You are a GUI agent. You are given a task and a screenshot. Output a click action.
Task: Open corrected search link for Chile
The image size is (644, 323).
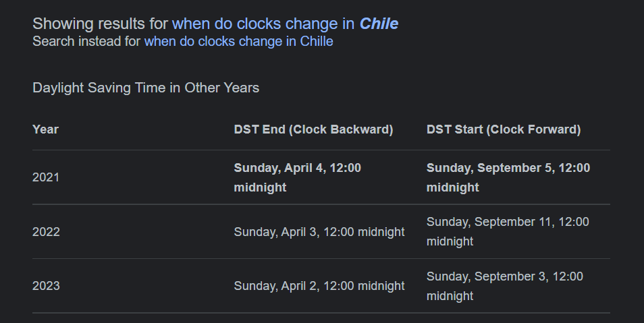285,24
